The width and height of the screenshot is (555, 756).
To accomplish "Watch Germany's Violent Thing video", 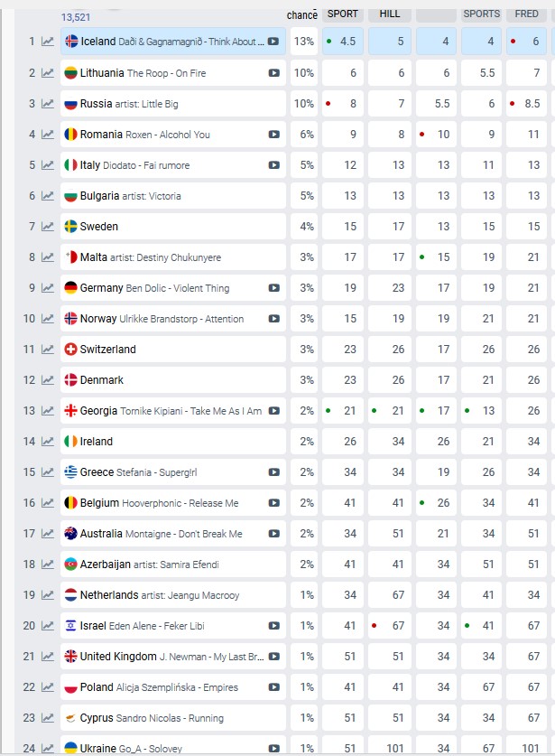I will (x=273, y=288).
